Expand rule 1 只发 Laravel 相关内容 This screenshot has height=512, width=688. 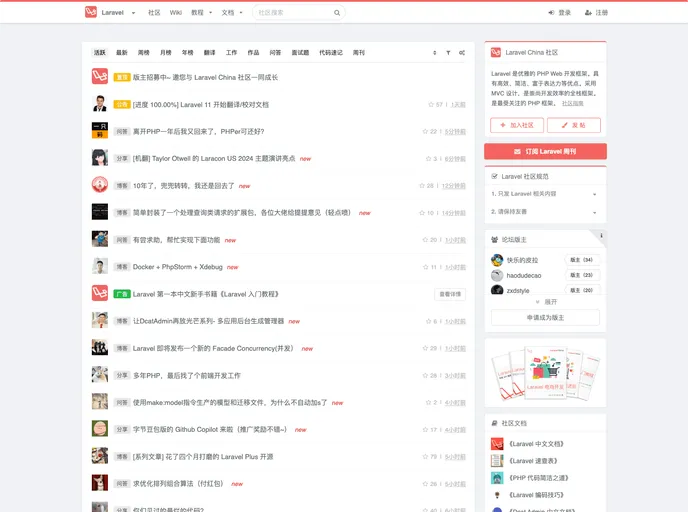tap(544, 194)
